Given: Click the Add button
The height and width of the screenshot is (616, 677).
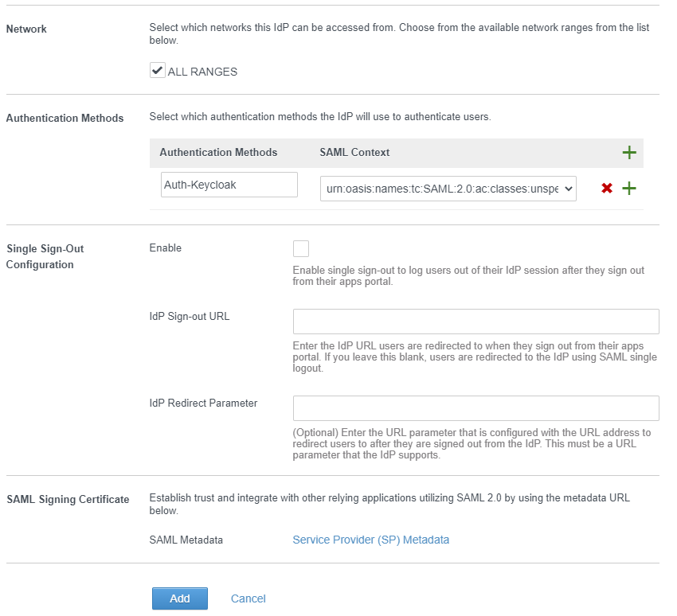Looking at the screenshot, I should pyautogui.click(x=180, y=598).
